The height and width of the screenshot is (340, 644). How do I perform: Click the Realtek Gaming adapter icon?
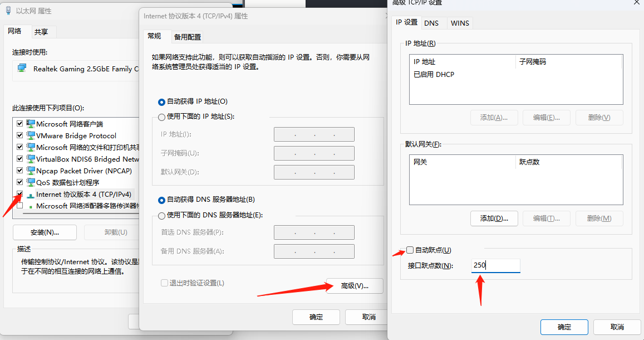tap(22, 68)
